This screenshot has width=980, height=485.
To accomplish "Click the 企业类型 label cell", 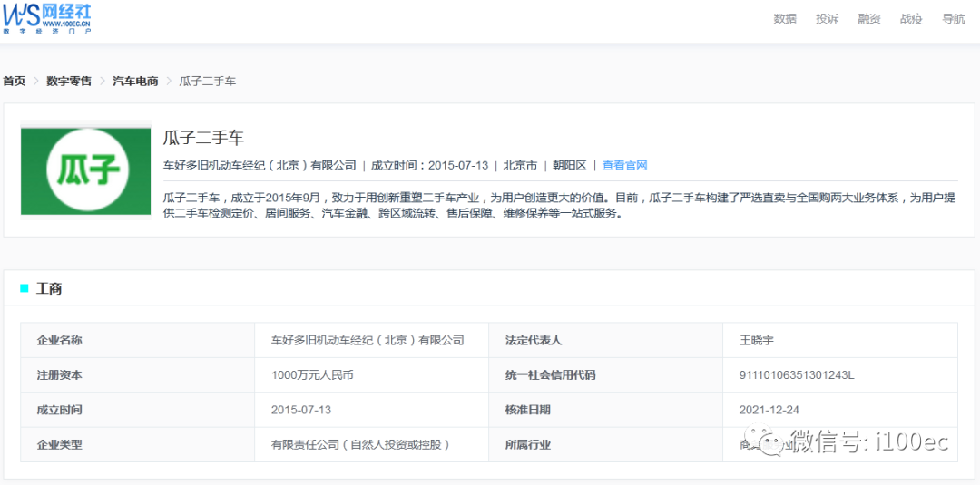I will pos(138,445).
